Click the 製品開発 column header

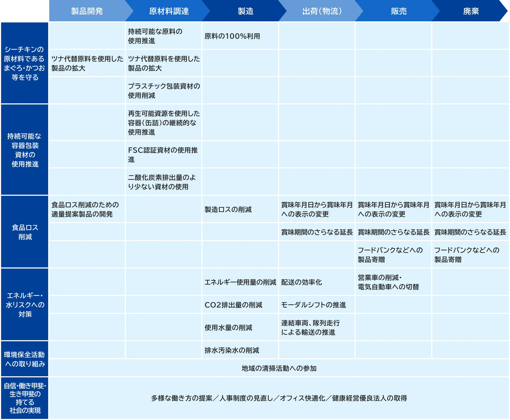pos(87,11)
